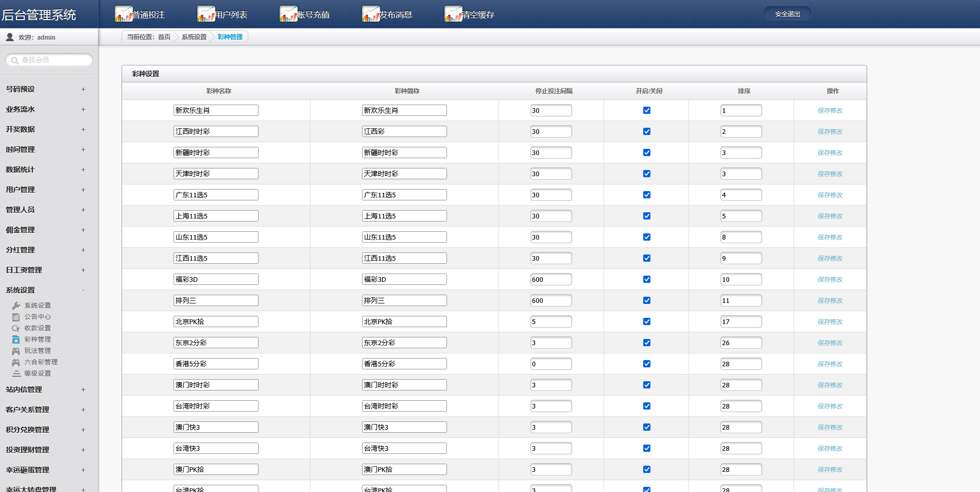Viewport: 980px width, 492px height.
Task: Click 保存修改 for 台湾快3 row
Action: (830, 448)
